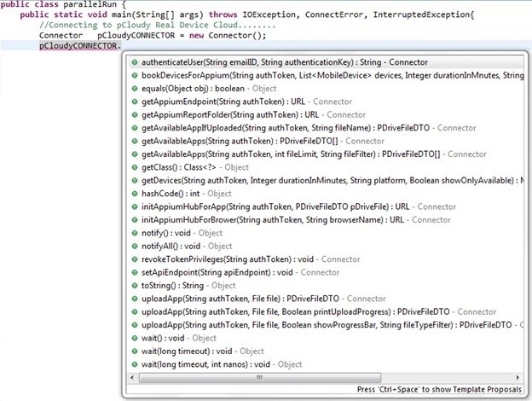Click the green icon next to setApiEndpoint

pos(135,273)
